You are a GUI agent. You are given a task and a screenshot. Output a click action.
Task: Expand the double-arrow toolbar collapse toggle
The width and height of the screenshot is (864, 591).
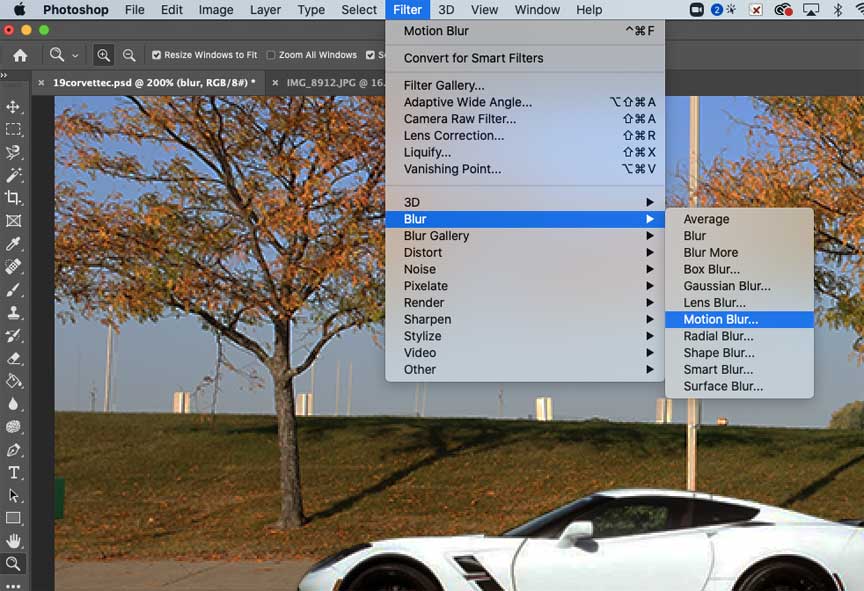pyautogui.click(x=4, y=75)
